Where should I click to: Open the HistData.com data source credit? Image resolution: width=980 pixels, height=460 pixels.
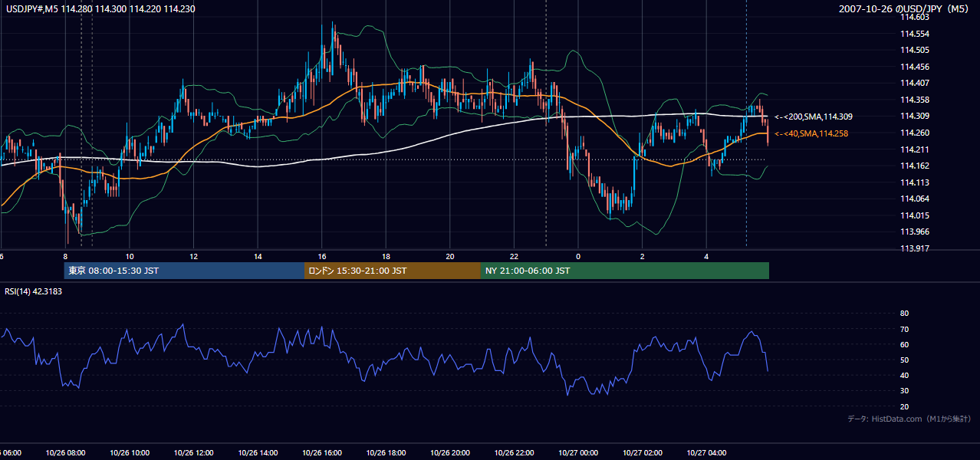(909, 419)
